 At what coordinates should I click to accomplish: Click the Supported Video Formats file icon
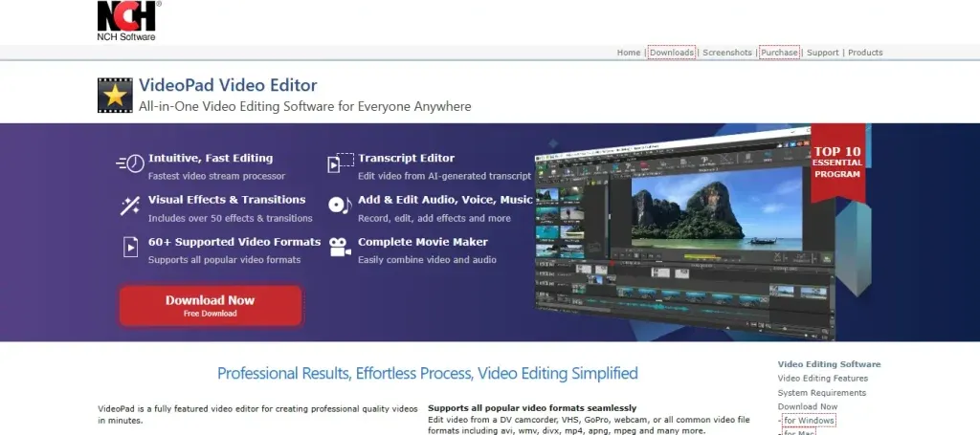tap(130, 247)
